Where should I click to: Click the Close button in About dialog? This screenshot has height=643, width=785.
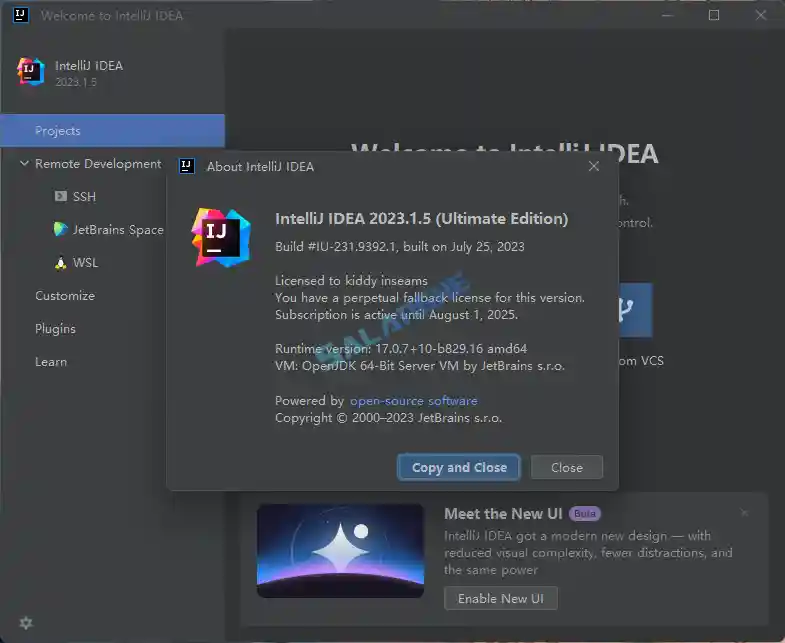(567, 467)
